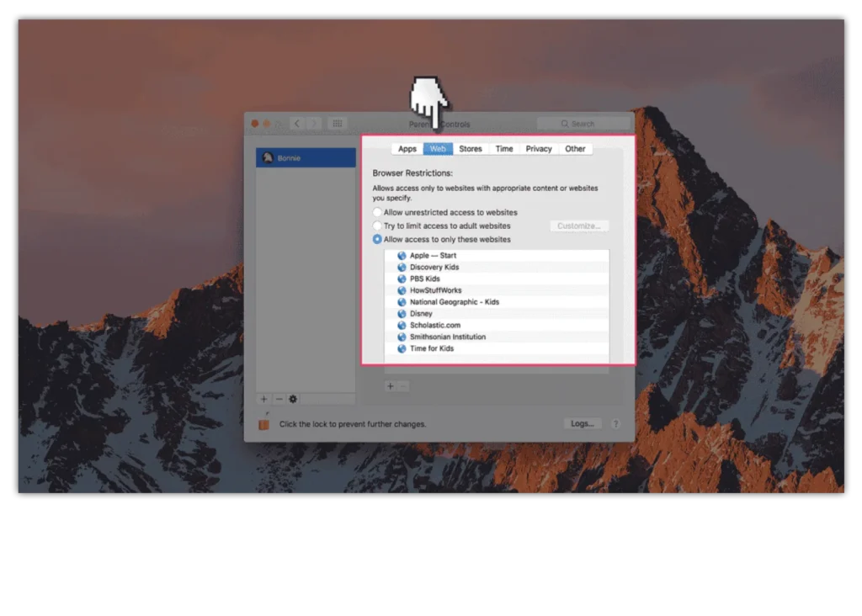
Task: Select Time for Kids entry
Action: point(497,348)
